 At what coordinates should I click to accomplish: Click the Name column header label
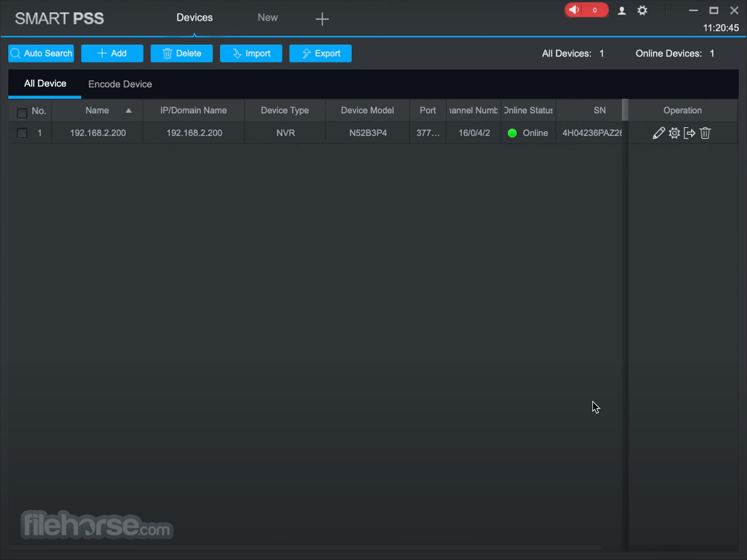pyautogui.click(x=97, y=111)
